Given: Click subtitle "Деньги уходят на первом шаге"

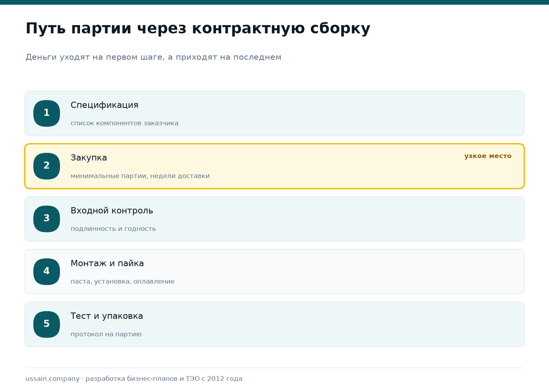Looking at the screenshot, I should 95,57.
